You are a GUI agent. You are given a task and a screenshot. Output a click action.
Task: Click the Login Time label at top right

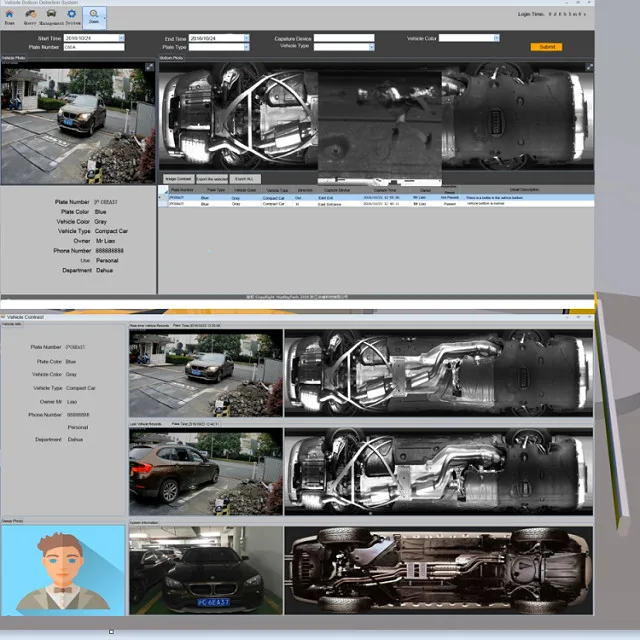(x=531, y=14)
